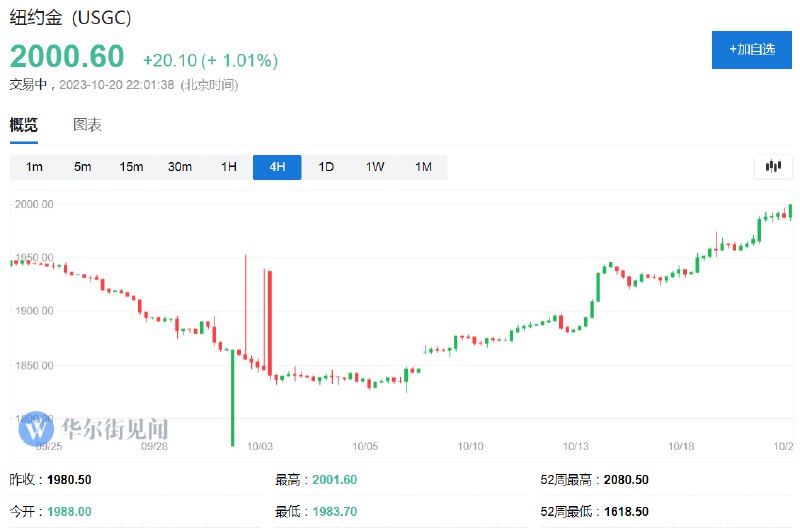
Task: Click the title 纽约金 (USGC)
Action: [x=70, y=18]
